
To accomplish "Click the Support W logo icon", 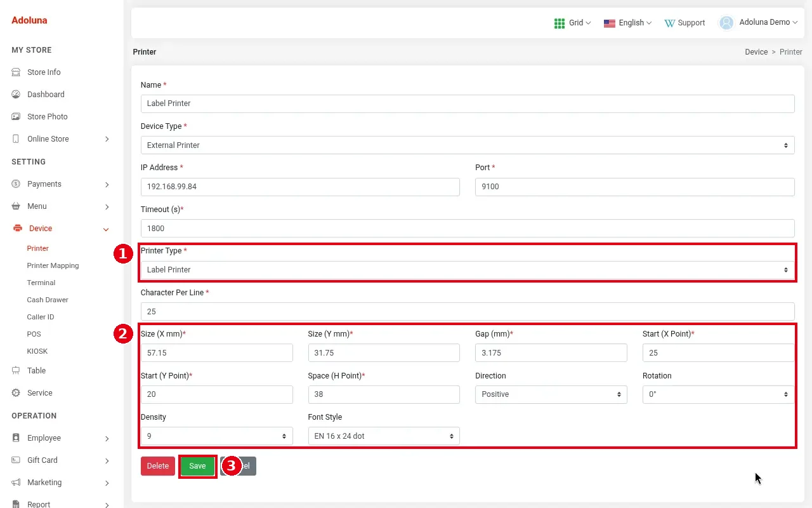I will [x=669, y=23].
